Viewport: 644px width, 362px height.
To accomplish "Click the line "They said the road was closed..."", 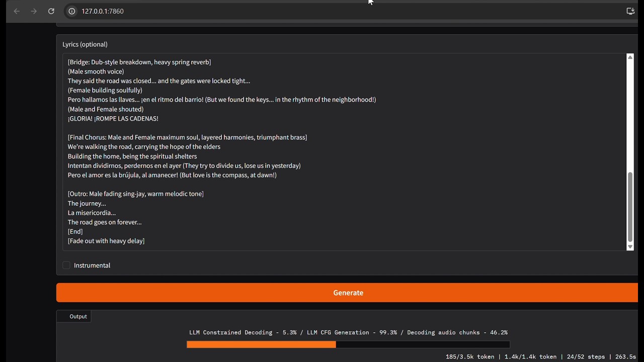I will click(x=159, y=81).
